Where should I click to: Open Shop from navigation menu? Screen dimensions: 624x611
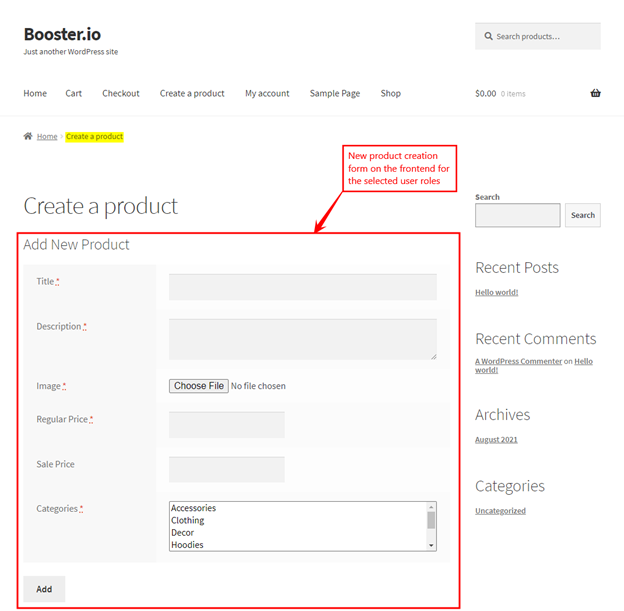pos(391,93)
